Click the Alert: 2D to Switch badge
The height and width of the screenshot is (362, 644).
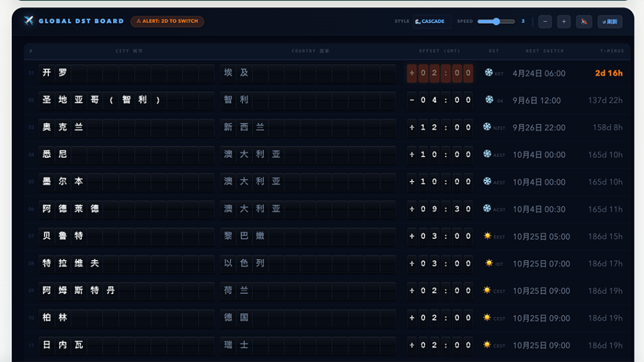click(167, 21)
